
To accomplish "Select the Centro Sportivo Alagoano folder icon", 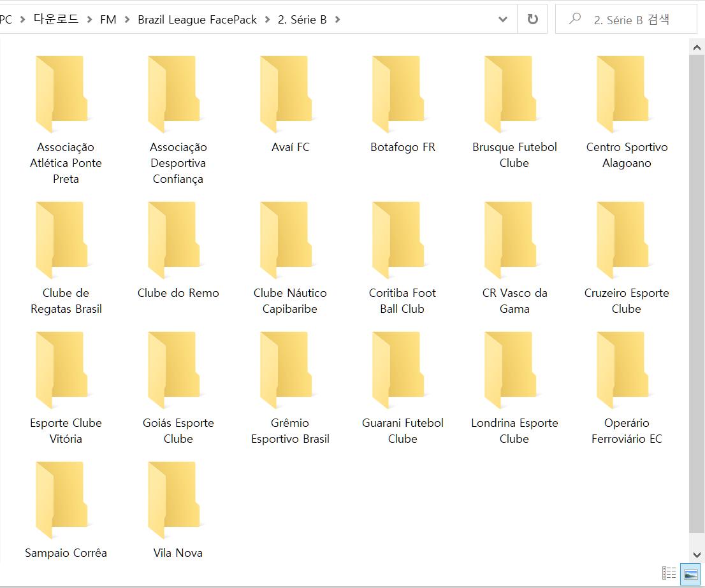I will [x=623, y=94].
